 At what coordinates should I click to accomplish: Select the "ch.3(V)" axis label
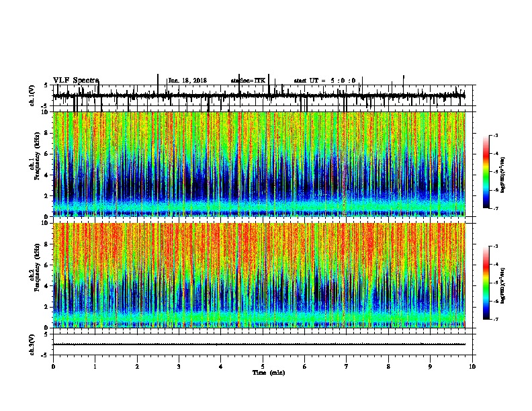(32, 345)
